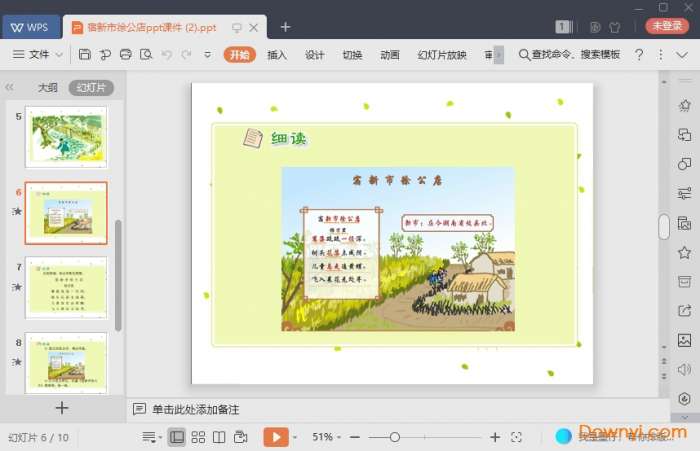Expand the slideshow play options dropdown
The height and width of the screenshot is (451, 700).
click(295, 437)
